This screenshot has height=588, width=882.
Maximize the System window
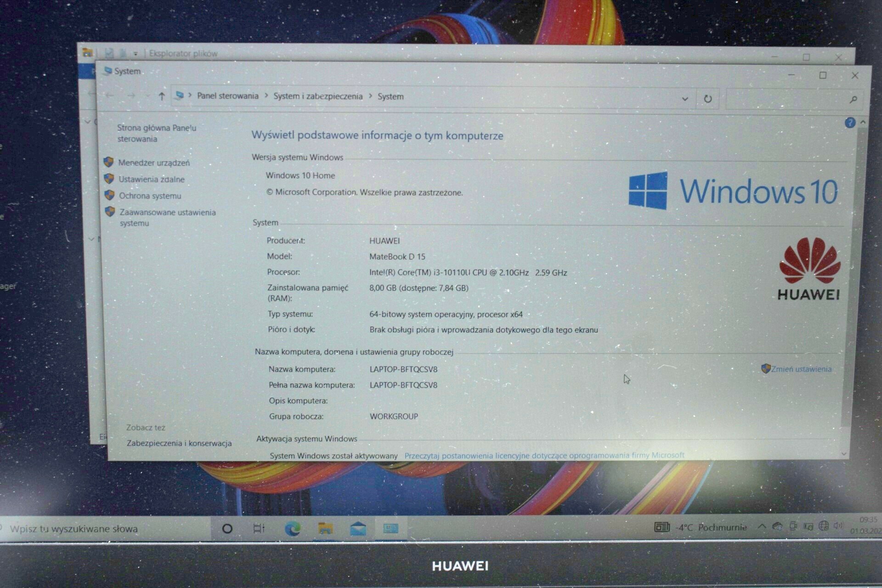pos(823,75)
